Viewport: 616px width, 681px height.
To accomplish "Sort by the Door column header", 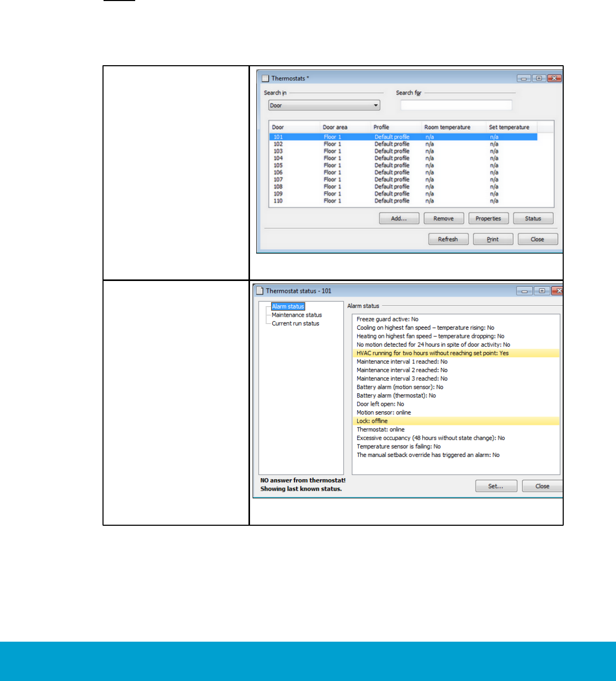I will (x=294, y=127).
